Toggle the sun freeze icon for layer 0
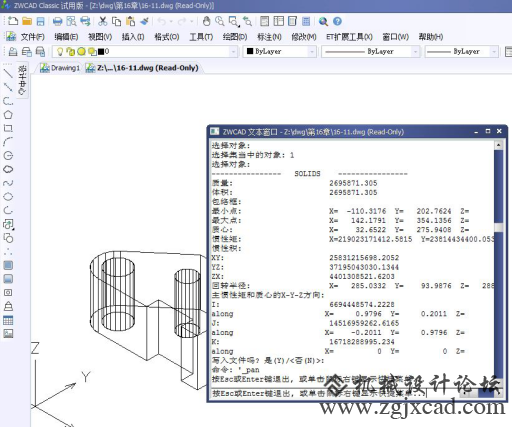The width and height of the screenshot is (512, 428). [81, 51]
